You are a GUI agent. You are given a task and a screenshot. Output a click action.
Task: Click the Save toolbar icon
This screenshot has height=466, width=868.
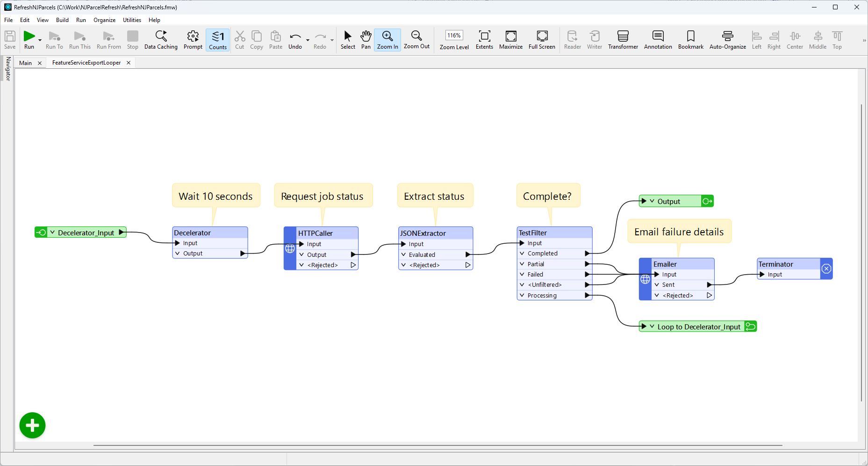click(10, 40)
